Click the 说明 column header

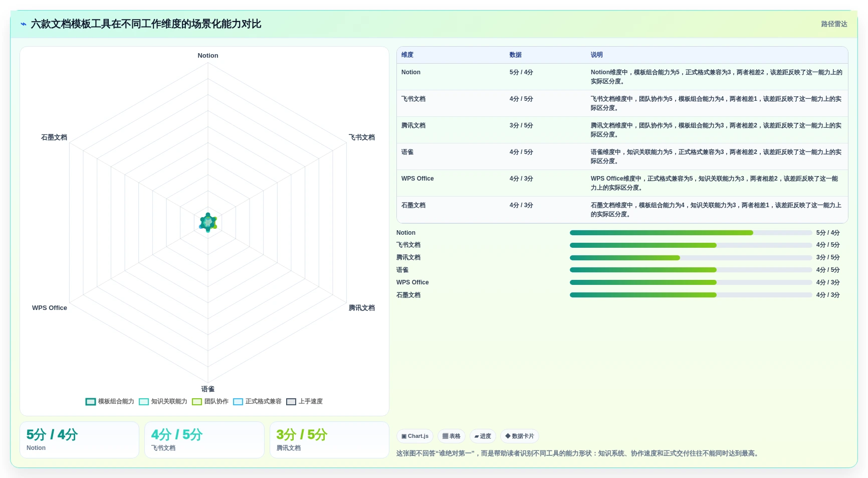pos(596,55)
